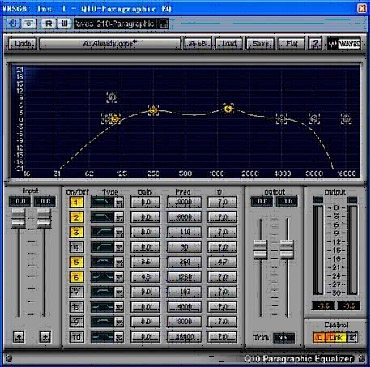Open the help question mark button

click(x=315, y=44)
